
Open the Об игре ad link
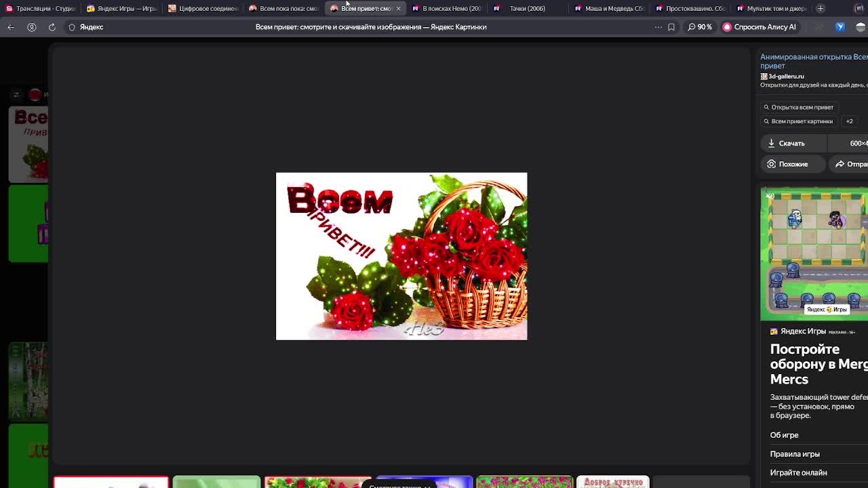point(784,435)
